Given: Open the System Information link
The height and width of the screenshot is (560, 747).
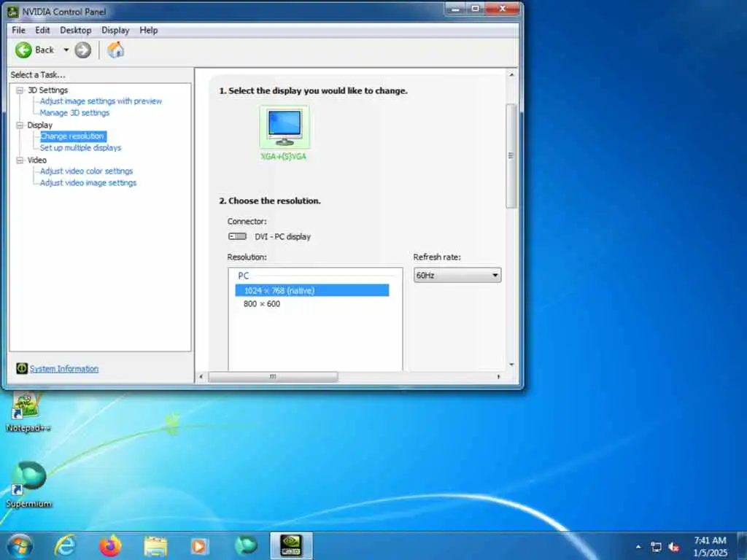Looking at the screenshot, I should click(x=64, y=368).
